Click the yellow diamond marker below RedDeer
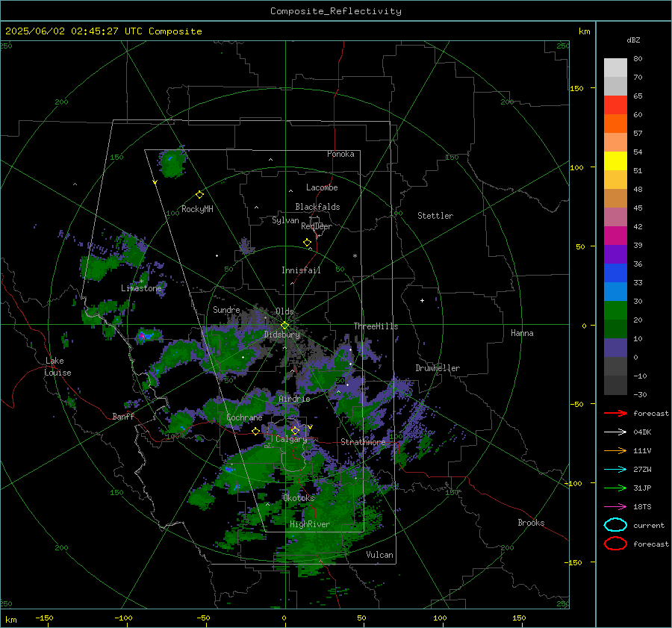This screenshot has height=628, width=672. (308, 243)
